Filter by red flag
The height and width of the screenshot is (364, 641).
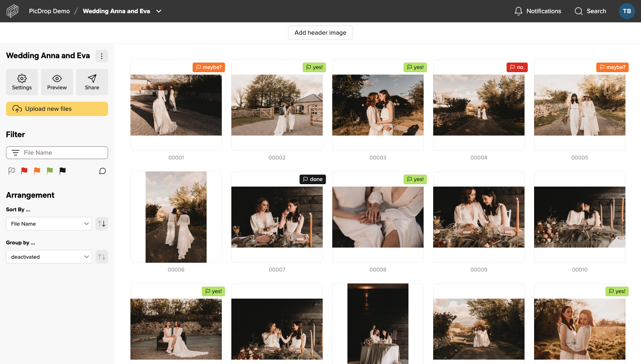pyautogui.click(x=24, y=171)
